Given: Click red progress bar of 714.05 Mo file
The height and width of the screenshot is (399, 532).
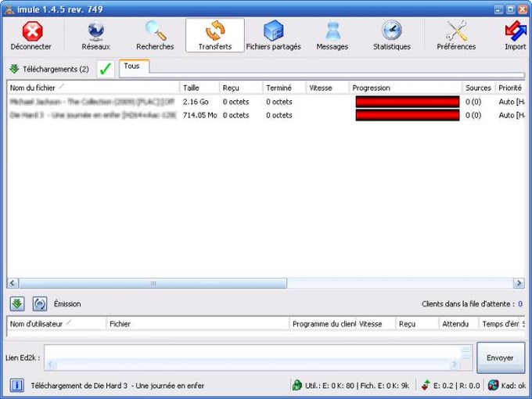Looking at the screenshot, I should click(408, 115).
